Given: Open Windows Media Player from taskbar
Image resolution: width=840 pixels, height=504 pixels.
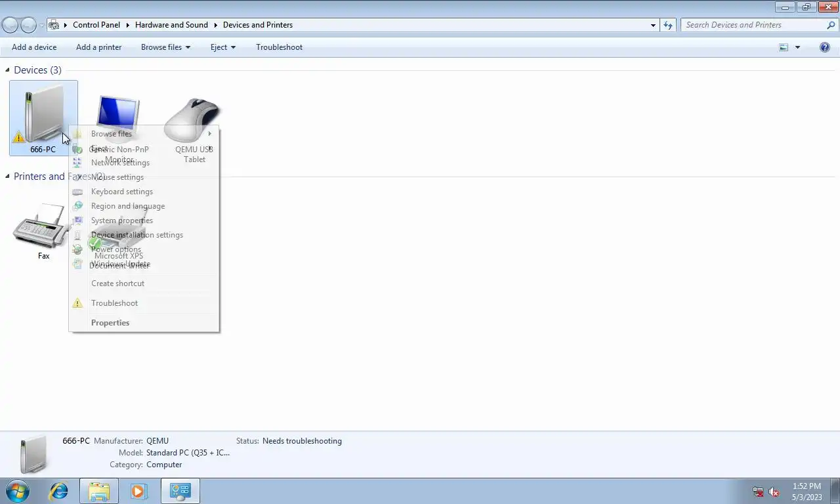Looking at the screenshot, I should [x=138, y=491].
